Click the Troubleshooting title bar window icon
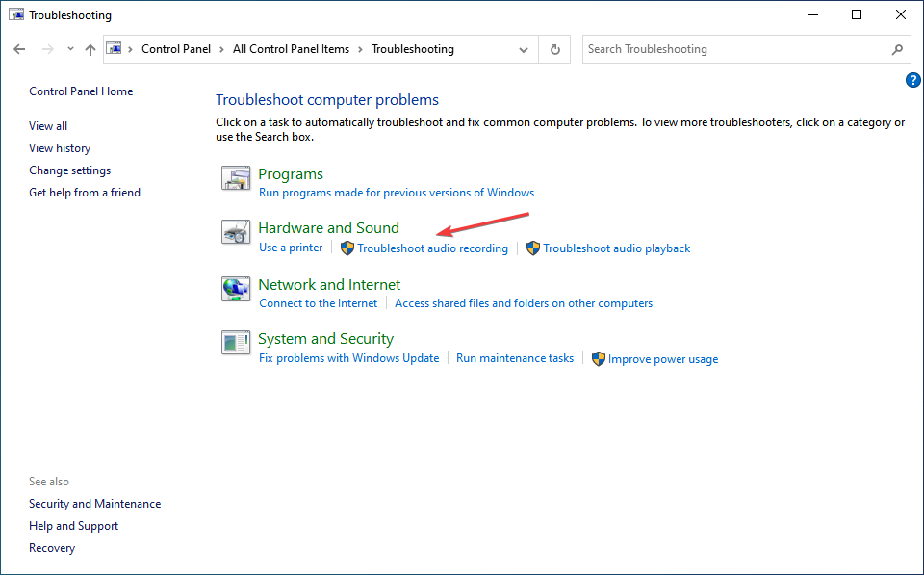The height and width of the screenshot is (575, 924). 16,14
